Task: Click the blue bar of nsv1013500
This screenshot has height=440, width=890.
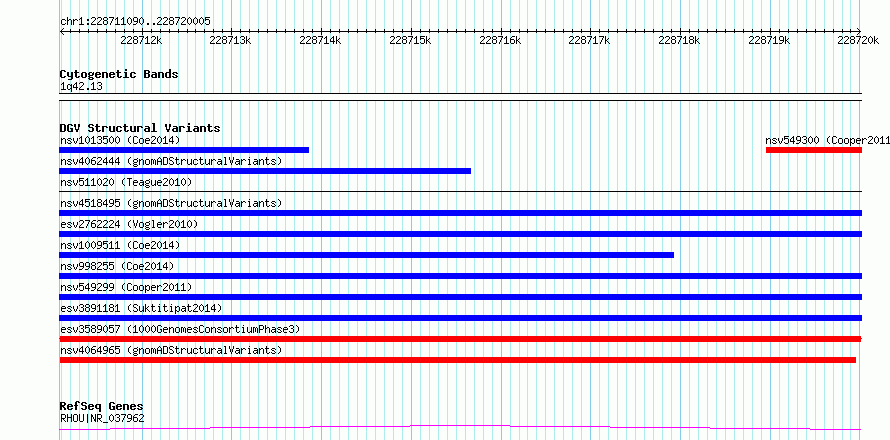Action: pyautogui.click(x=184, y=150)
